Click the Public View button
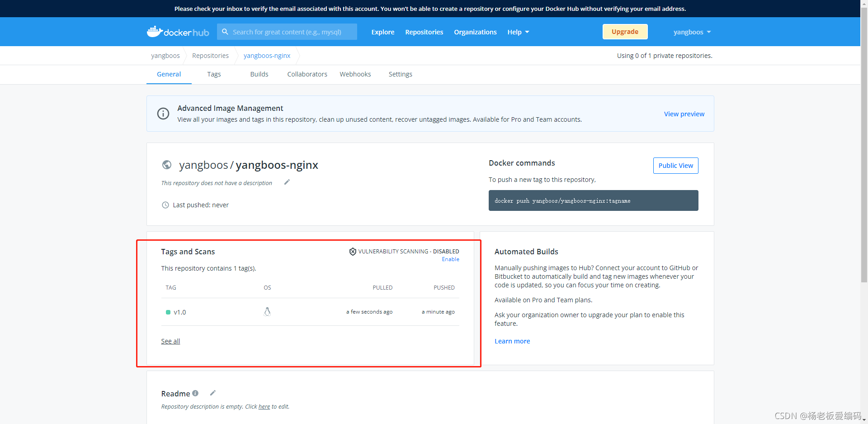Viewport: 868px width, 424px height. (676, 166)
